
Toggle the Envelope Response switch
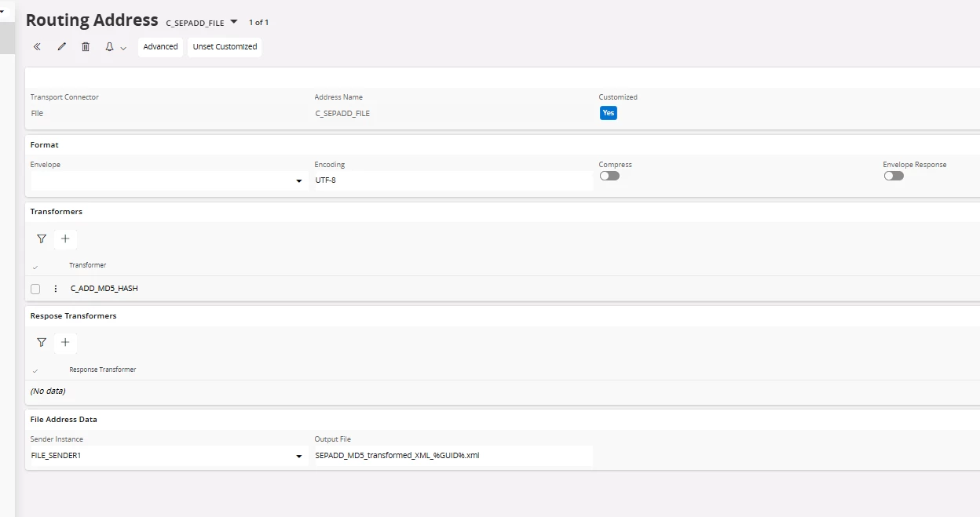[x=894, y=177]
